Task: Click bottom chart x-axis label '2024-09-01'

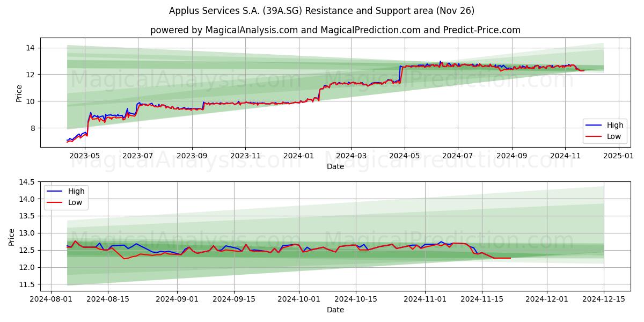Action: (177, 299)
